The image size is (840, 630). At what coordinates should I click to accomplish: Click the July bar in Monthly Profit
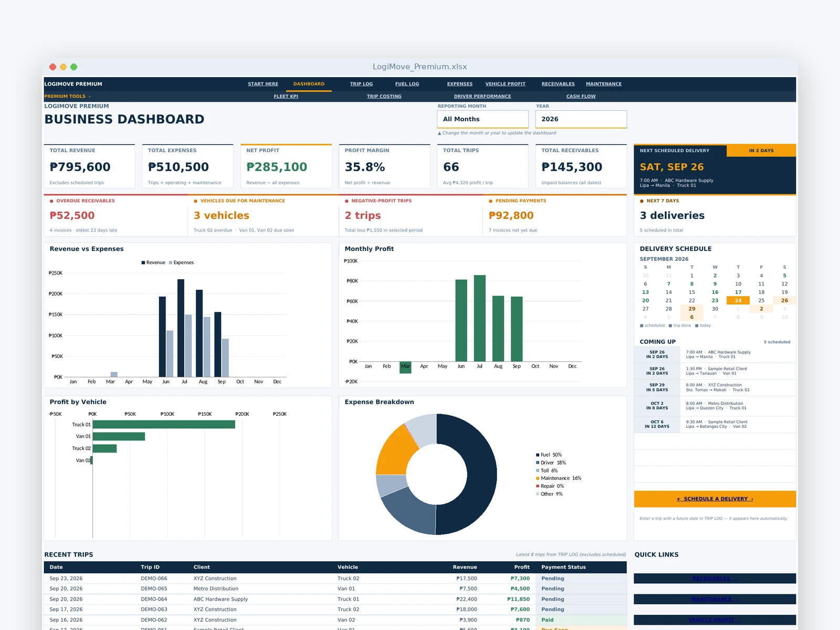click(x=480, y=318)
